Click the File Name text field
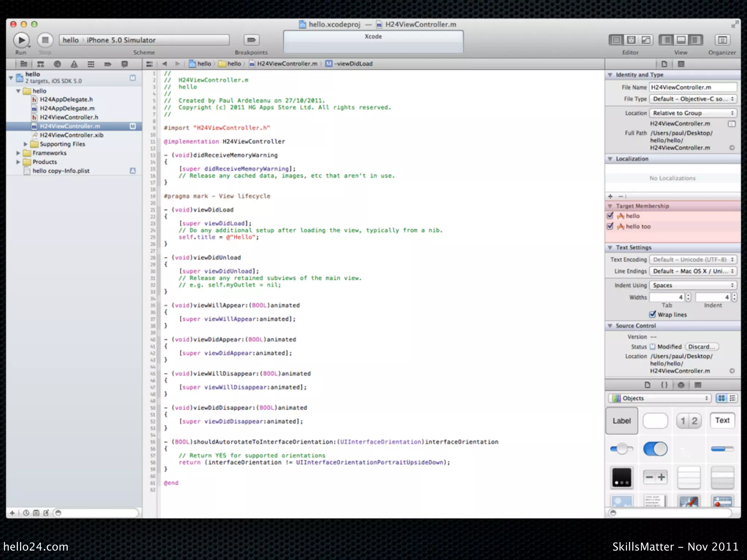This screenshot has height=560, width=747. 693,87
